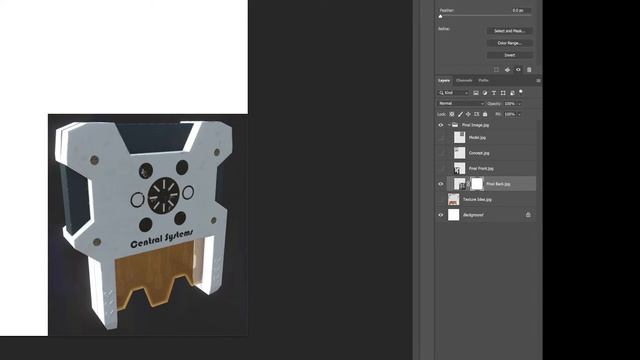Click the Model.jpg layer thumbnail
Image resolution: width=640 pixels, height=360 pixels.
[x=460, y=138]
